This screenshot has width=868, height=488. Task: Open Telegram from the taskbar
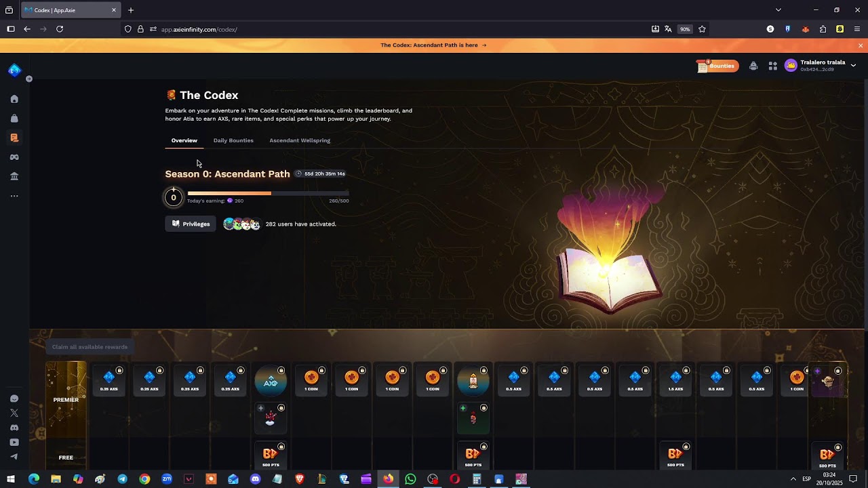click(122, 479)
